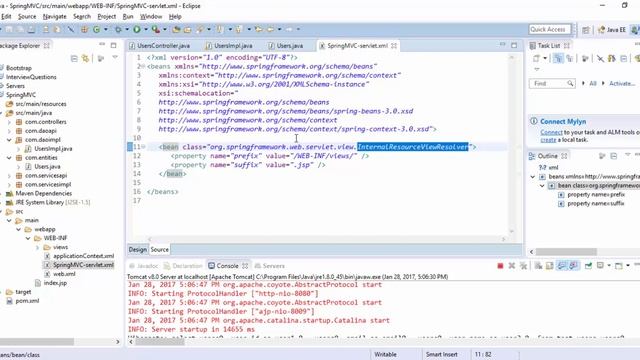Viewport: 640px width, 360px height.
Task: Open the Source menu
Action: pyautogui.click(x=27, y=17)
